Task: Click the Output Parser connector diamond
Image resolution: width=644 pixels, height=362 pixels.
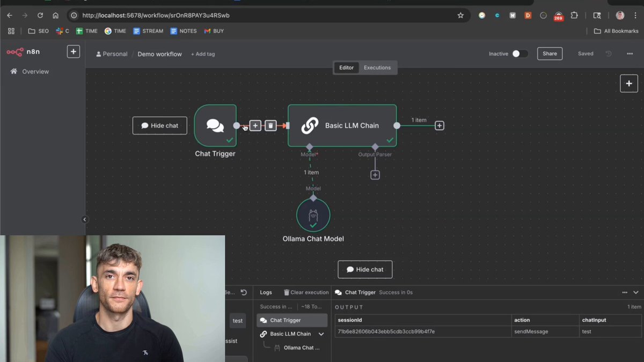Action: pos(375,146)
